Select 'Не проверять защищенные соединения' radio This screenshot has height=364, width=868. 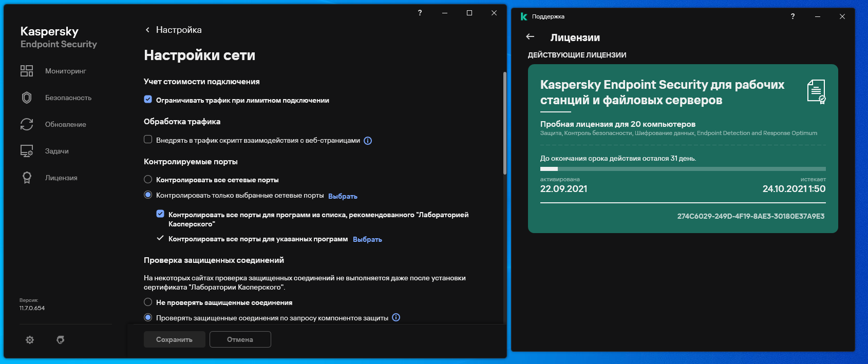point(148,302)
